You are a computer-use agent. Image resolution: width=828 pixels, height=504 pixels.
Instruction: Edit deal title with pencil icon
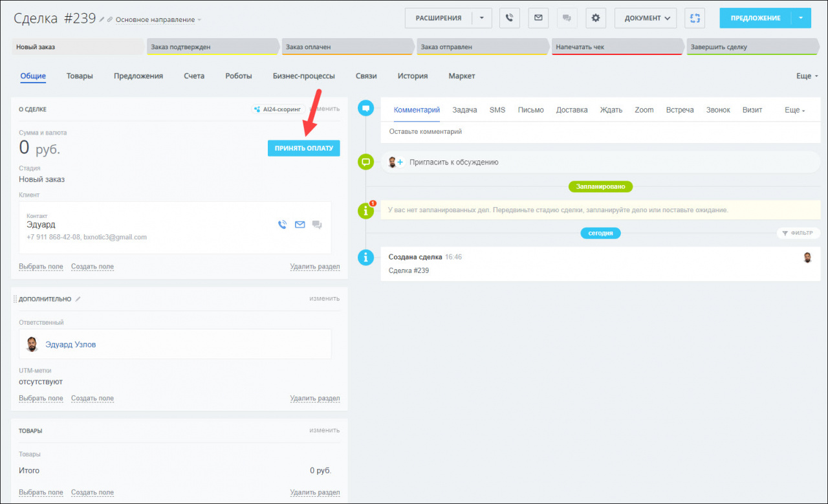[x=102, y=19]
